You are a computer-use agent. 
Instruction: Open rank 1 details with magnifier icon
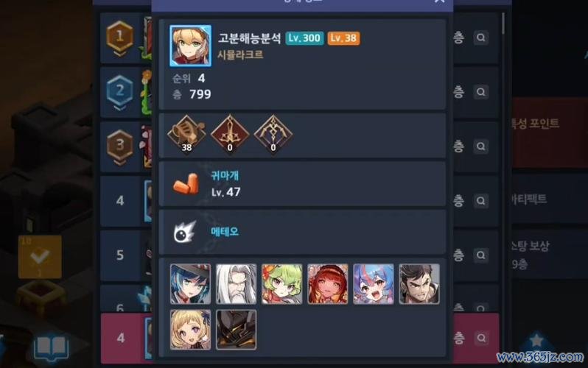(480, 38)
